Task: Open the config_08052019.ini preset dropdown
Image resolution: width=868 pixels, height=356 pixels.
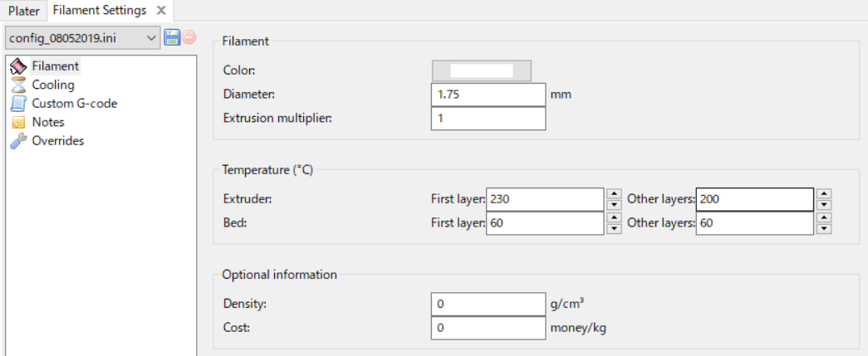Action: 83,38
